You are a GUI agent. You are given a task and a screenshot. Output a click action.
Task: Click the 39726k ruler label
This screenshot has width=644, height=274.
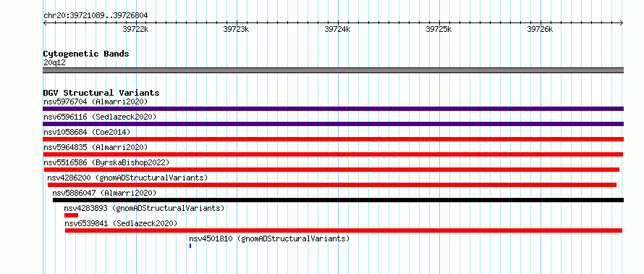tap(540, 29)
